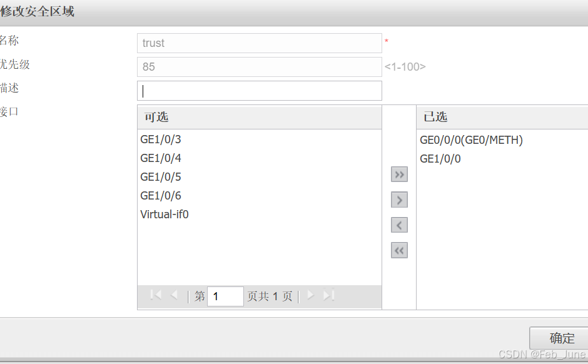Focus the 描述 description input field
588x364 pixels.
point(260,91)
